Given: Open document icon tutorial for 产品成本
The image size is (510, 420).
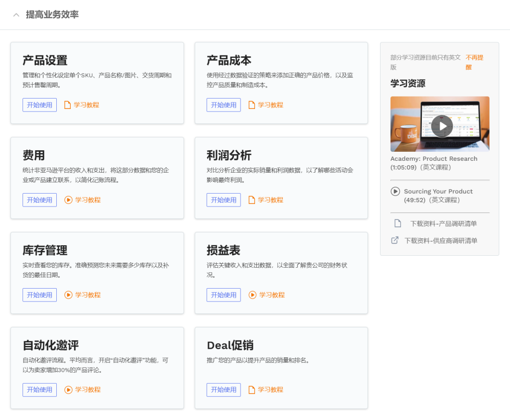Looking at the screenshot, I should tap(252, 105).
